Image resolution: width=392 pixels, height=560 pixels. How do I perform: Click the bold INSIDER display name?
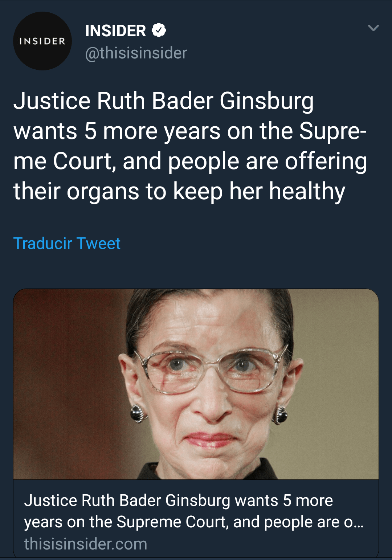point(115,30)
